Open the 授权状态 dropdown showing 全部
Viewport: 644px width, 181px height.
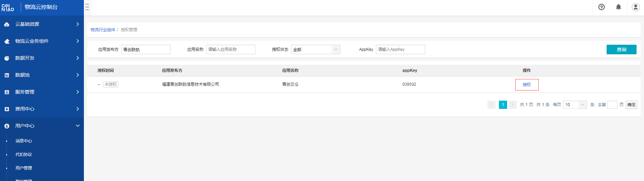(x=315, y=49)
